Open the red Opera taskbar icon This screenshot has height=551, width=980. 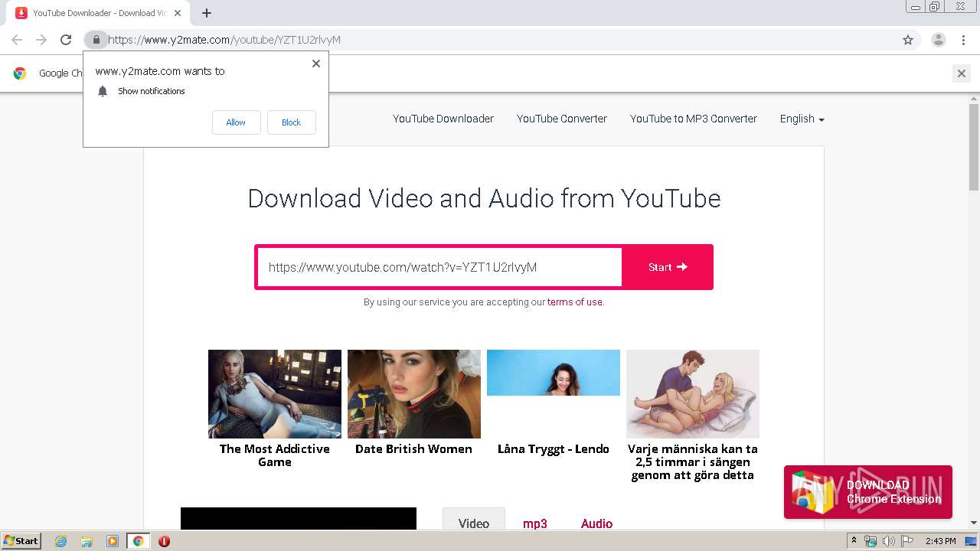(164, 541)
